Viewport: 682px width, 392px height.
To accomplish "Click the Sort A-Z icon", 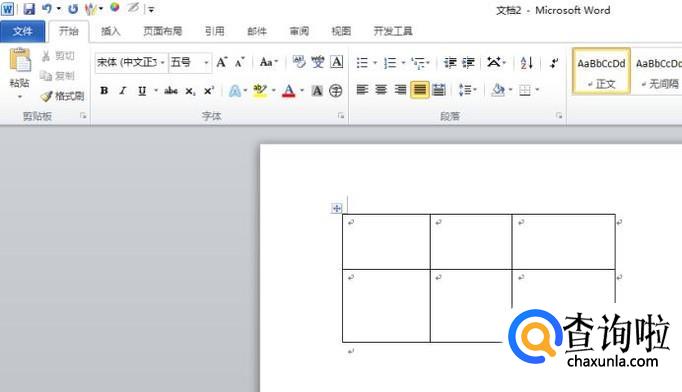I will click(x=527, y=63).
